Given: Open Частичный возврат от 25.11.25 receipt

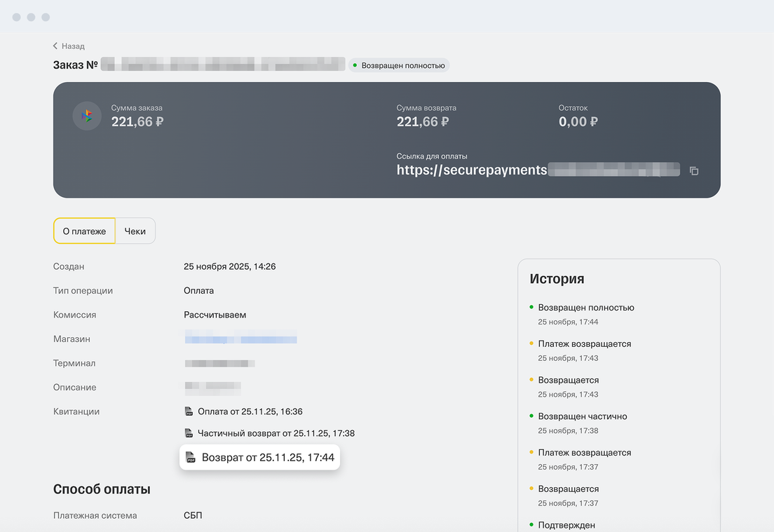Looking at the screenshot, I should coord(276,433).
